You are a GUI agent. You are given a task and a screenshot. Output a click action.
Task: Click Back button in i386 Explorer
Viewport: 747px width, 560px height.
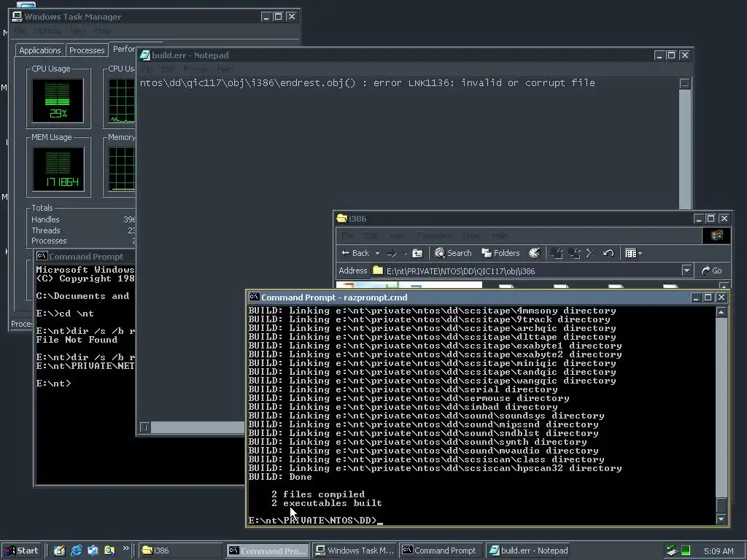pos(355,253)
